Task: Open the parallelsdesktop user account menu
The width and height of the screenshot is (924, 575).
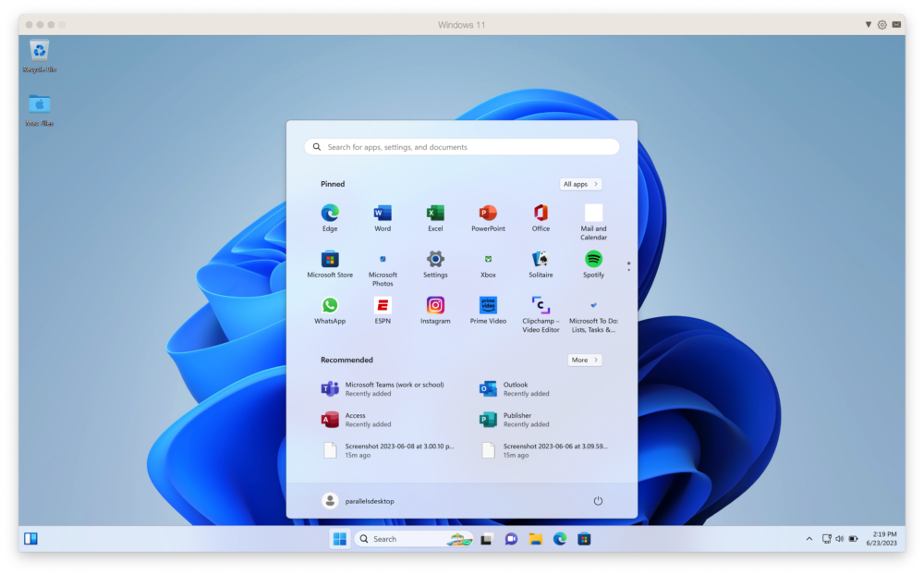Action: pyautogui.click(x=358, y=501)
